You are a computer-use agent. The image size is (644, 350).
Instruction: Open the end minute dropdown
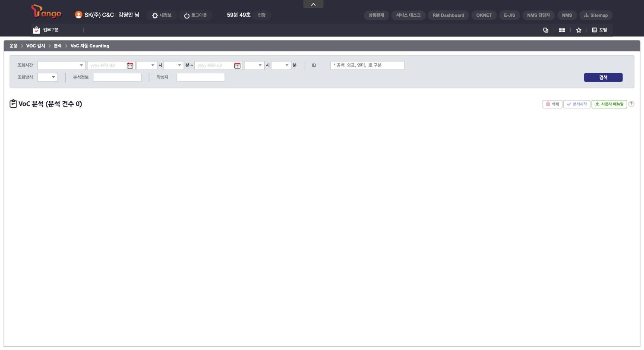[281, 66]
